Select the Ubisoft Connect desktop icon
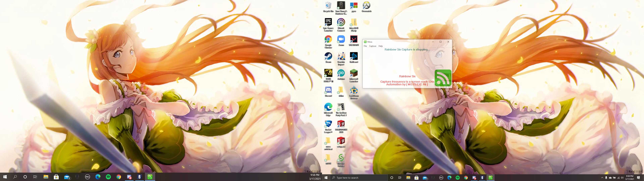Screen dimensions: 644x181 pyautogui.click(x=341, y=25)
